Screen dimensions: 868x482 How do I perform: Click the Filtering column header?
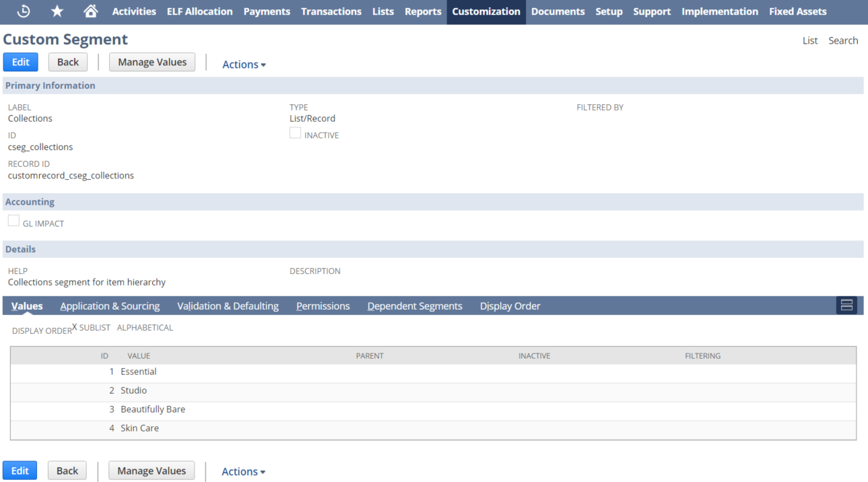[x=702, y=355]
